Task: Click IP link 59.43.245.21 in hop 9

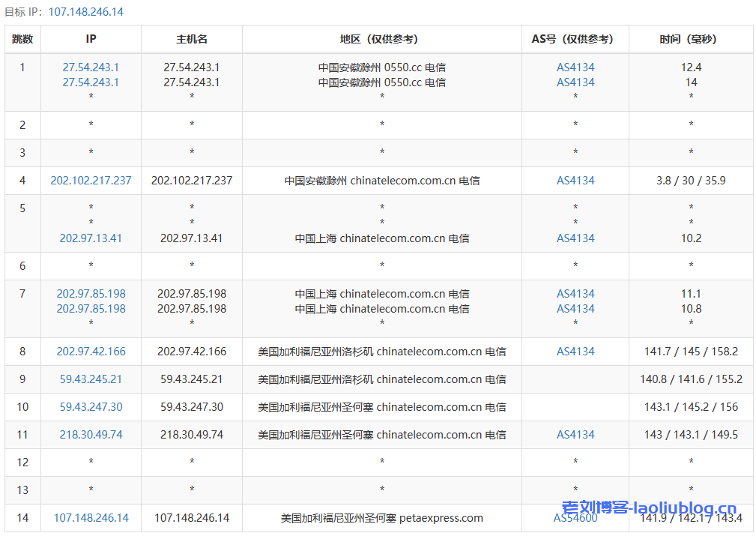Action: pos(91,379)
